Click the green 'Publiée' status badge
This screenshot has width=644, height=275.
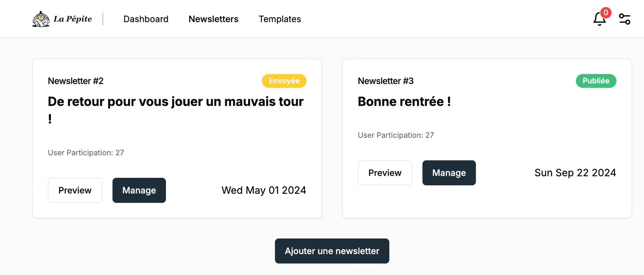tap(596, 81)
